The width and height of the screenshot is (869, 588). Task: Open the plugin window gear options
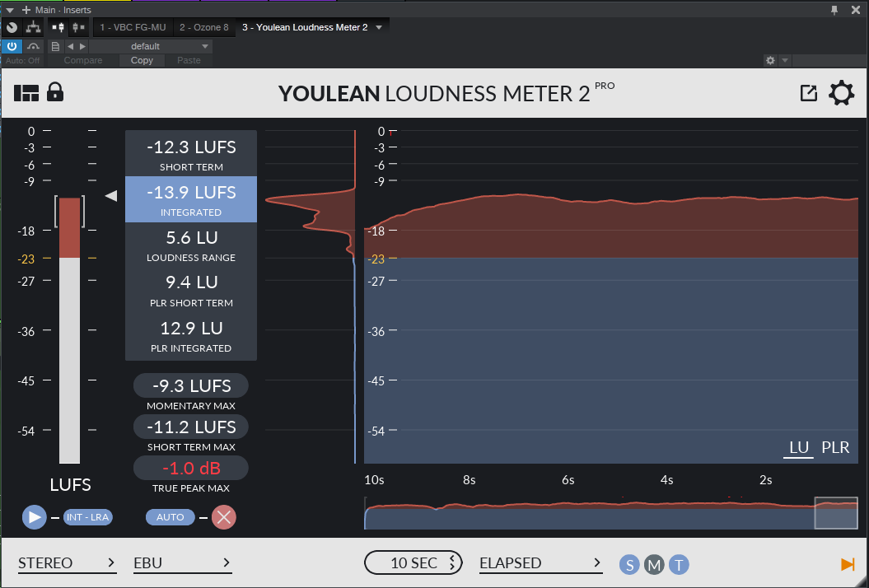pos(770,60)
